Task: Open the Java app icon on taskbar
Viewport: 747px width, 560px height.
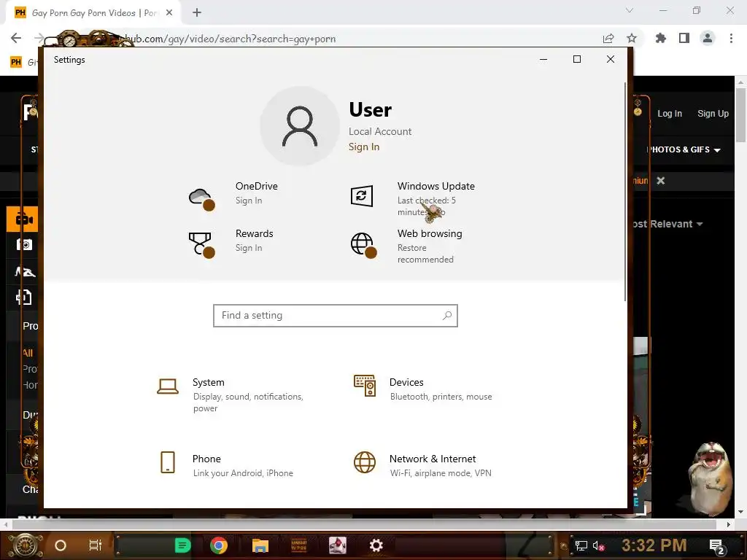Action: click(337, 545)
